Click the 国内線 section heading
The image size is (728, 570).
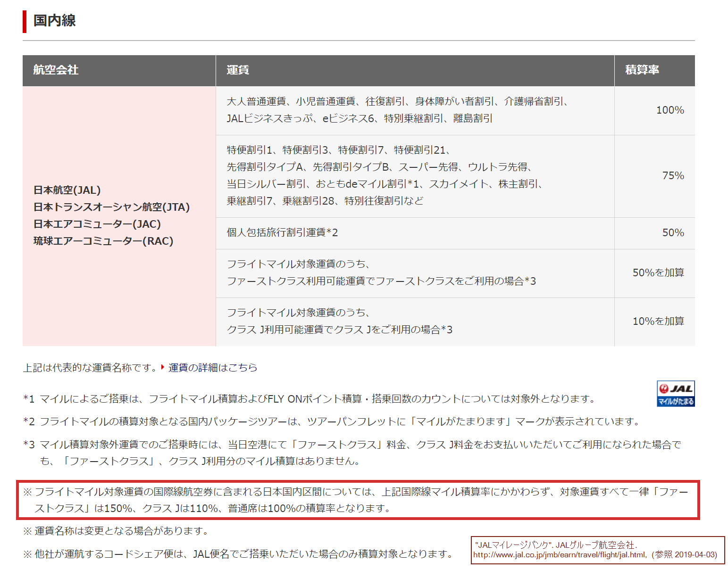tap(54, 21)
